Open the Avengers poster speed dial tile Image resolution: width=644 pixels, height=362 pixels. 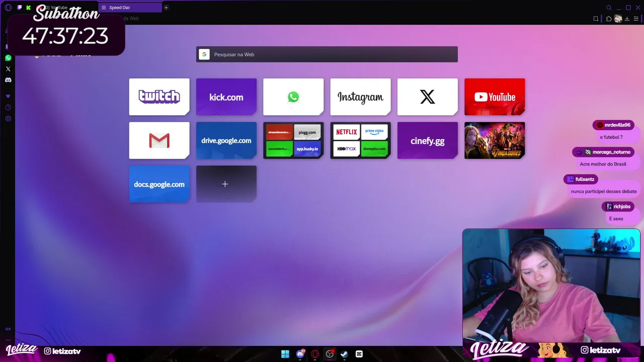tap(495, 140)
